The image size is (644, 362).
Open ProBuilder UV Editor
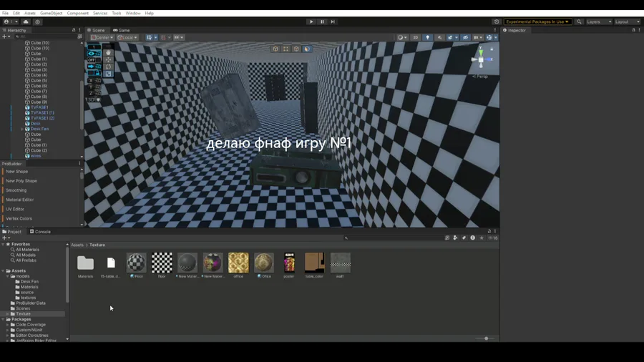click(x=15, y=210)
